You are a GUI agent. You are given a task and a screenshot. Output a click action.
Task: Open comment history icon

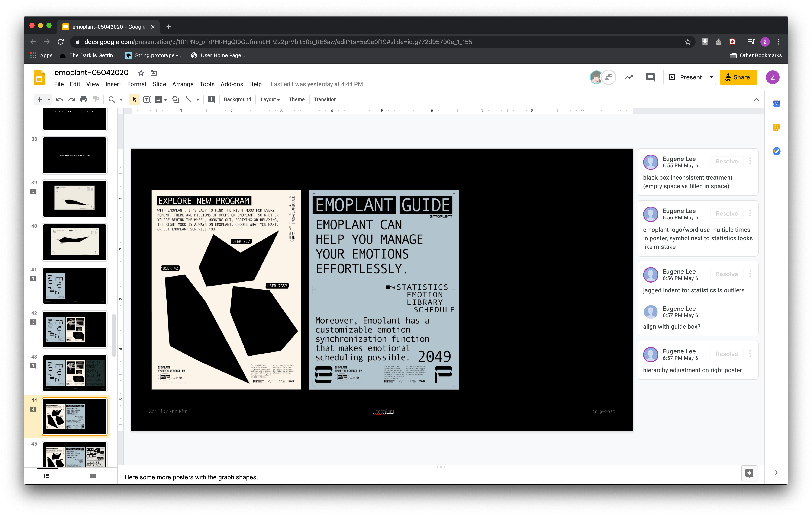pyautogui.click(x=650, y=77)
